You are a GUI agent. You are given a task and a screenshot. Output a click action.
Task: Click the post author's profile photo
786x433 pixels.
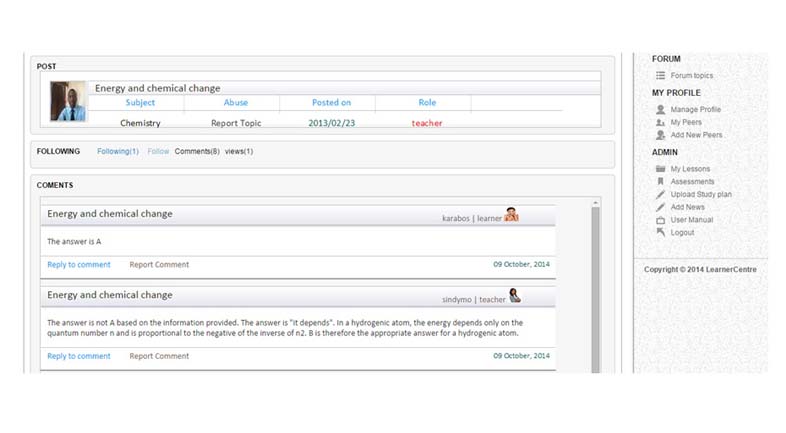click(69, 101)
